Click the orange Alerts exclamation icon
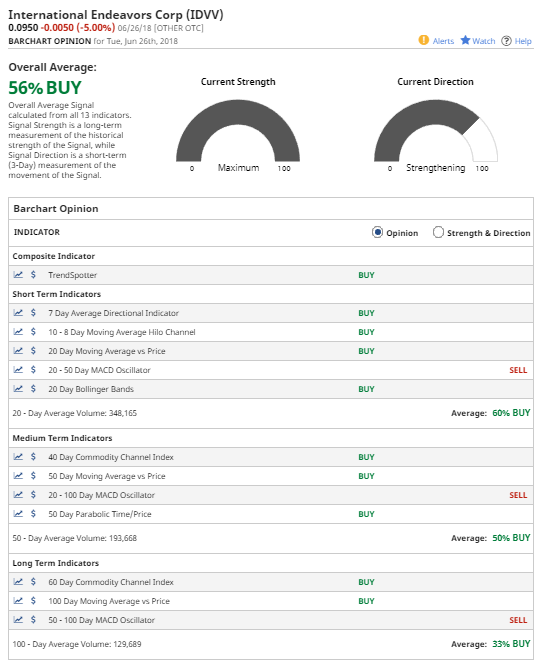This screenshot has height=665, width=539. (x=424, y=40)
